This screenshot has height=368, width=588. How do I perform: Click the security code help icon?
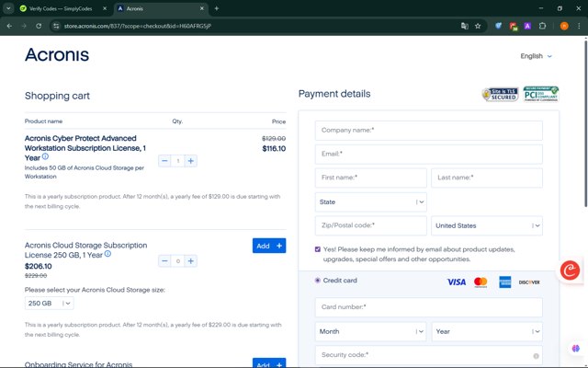(536, 356)
